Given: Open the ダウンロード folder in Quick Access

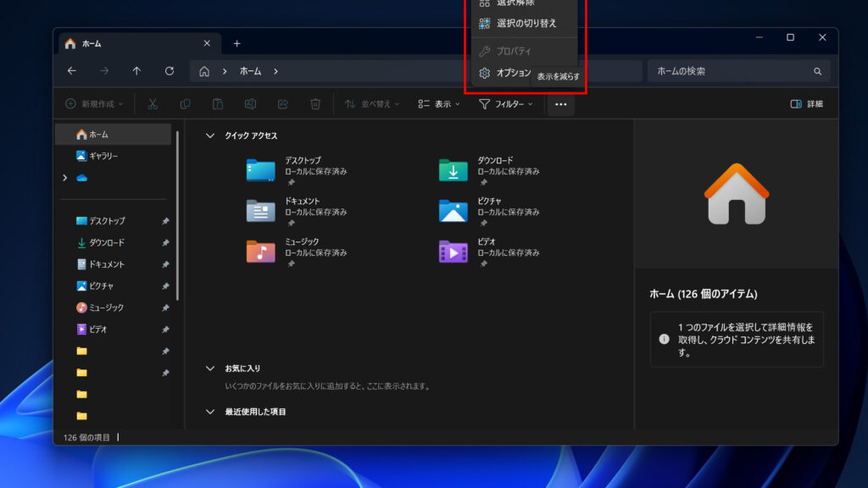Looking at the screenshot, I should (x=489, y=169).
